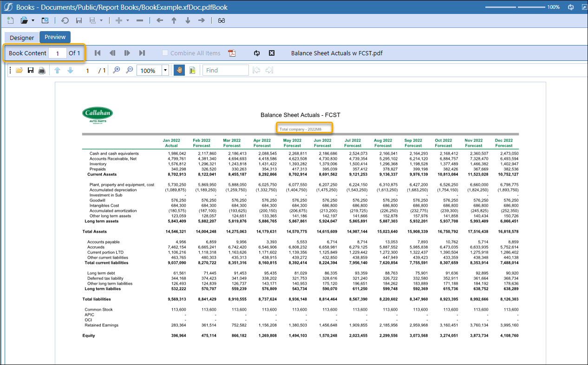
Task: Click the zoom in magnifier icon
Action: [117, 71]
